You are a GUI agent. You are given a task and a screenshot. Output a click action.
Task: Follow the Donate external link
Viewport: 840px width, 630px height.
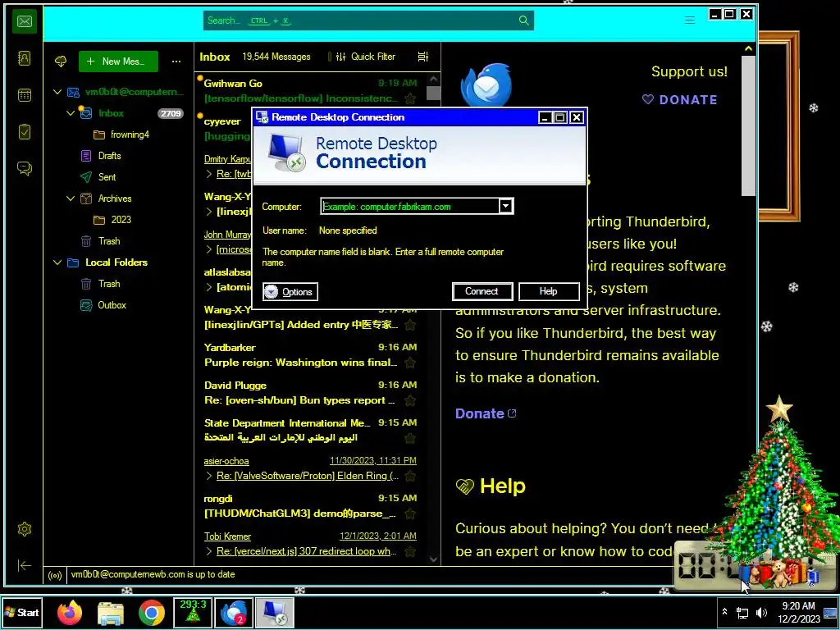pos(486,413)
